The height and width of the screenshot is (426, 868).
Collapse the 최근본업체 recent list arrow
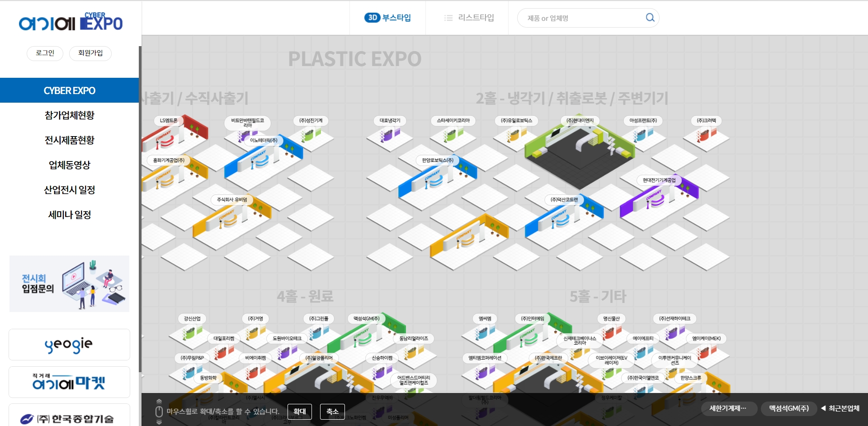click(x=823, y=408)
